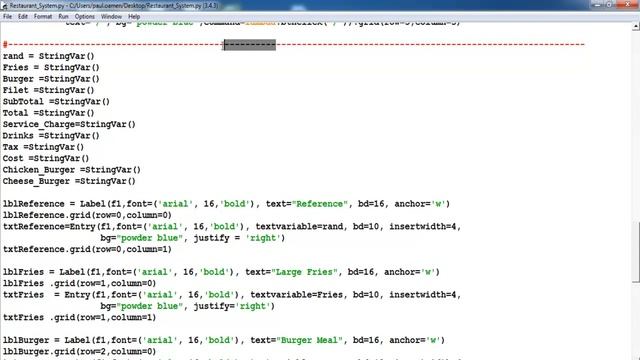Viewport: 640px width, 360px height.
Task: Click the line 'Chicken_Burger =StringVar()'
Action: click(x=71, y=170)
